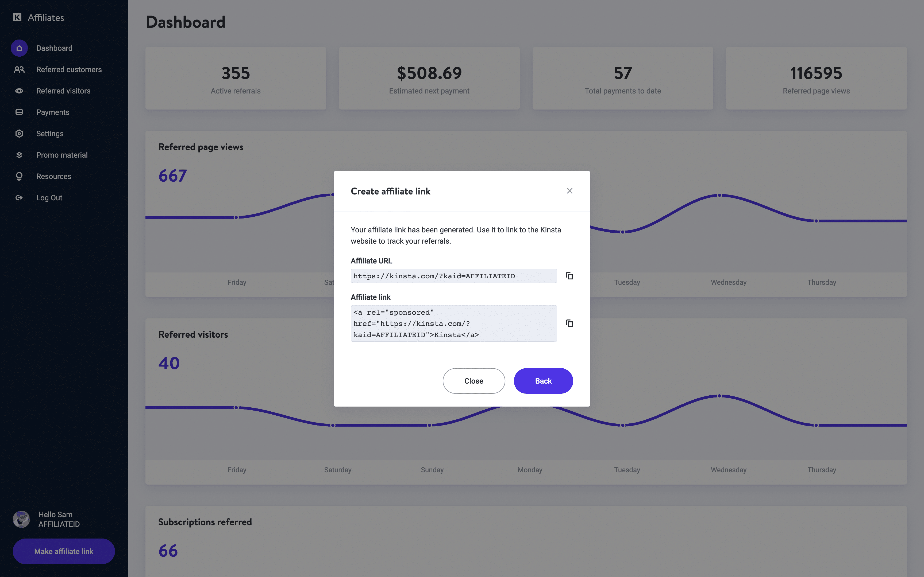Click the Log Out sidebar option

coord(49,197)
